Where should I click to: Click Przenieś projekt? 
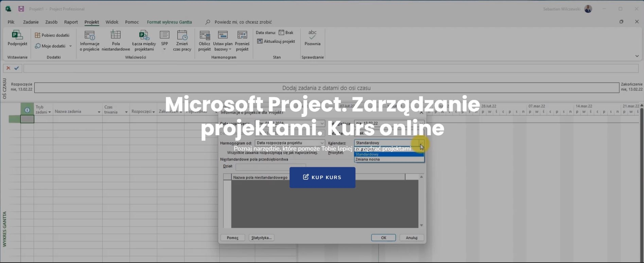point(242,40)
